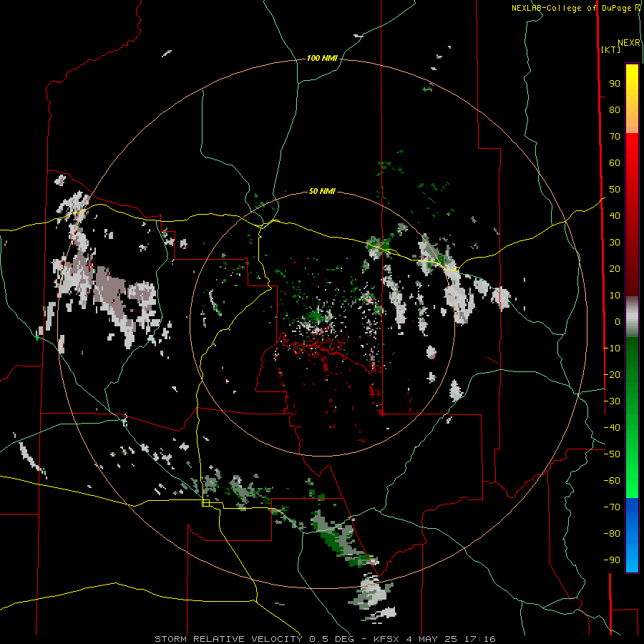Select the -40 value on the velocity scale
This screenshot has width=644, height=644.
tap(612, 428)
